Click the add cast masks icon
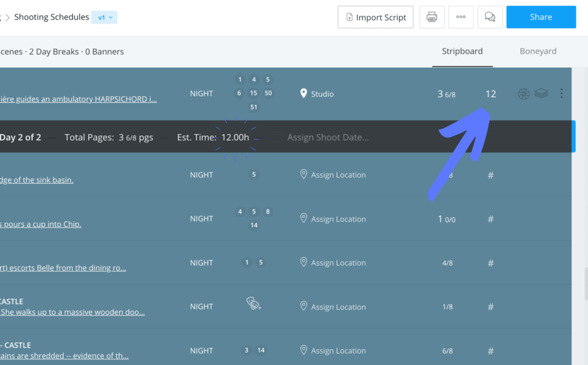 click(253, 304)
